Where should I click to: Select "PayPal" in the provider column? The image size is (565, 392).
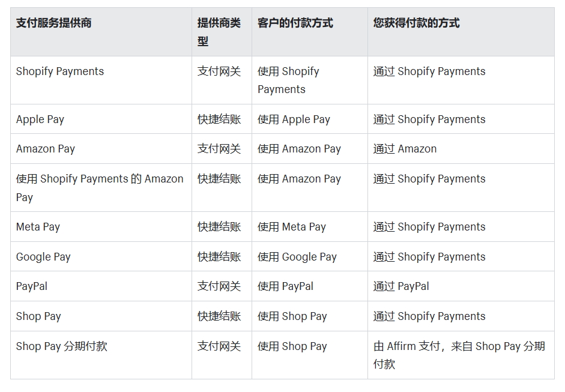coord(32,286)
